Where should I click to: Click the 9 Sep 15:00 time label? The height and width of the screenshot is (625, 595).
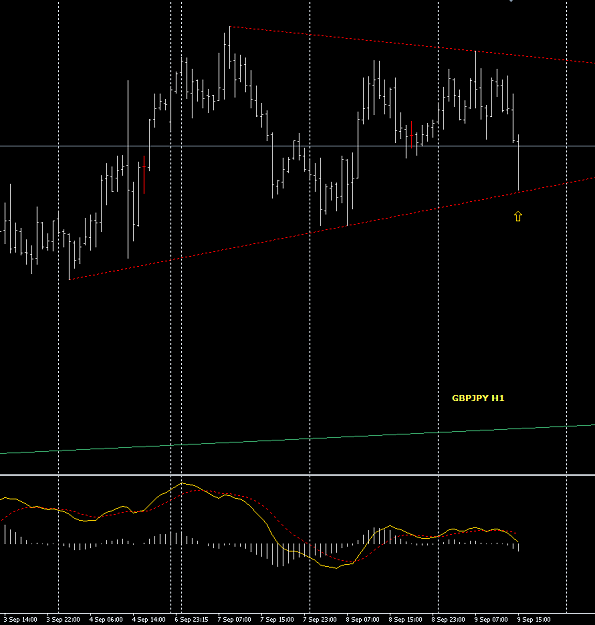pos(533,619)
